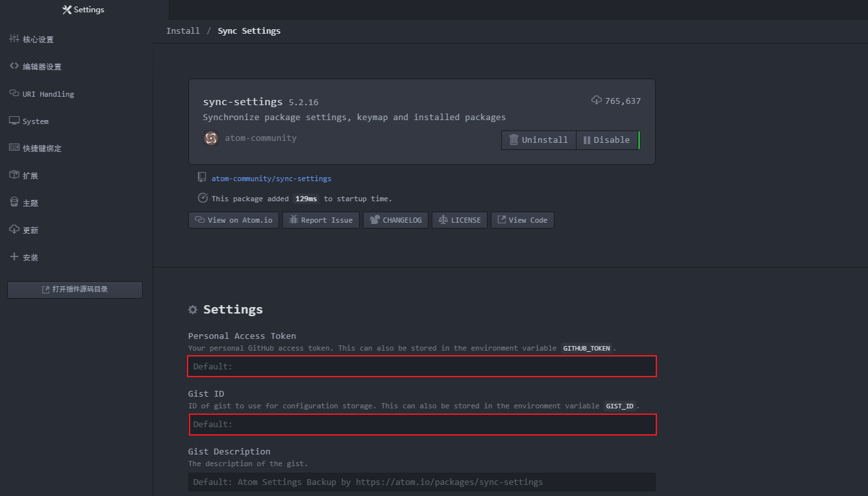The image size is (868, 496).
Task: Click the link icon beside URI Handling
Action: (x=14, y=93)
